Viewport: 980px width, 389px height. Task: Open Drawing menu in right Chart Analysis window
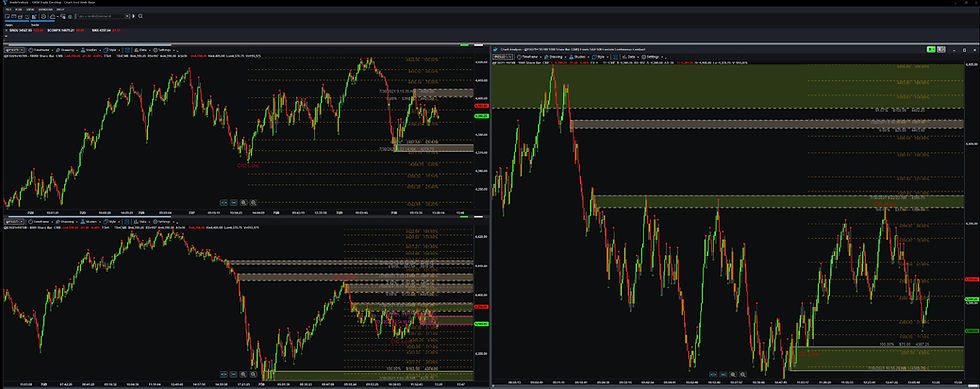[x=555, y=57]
